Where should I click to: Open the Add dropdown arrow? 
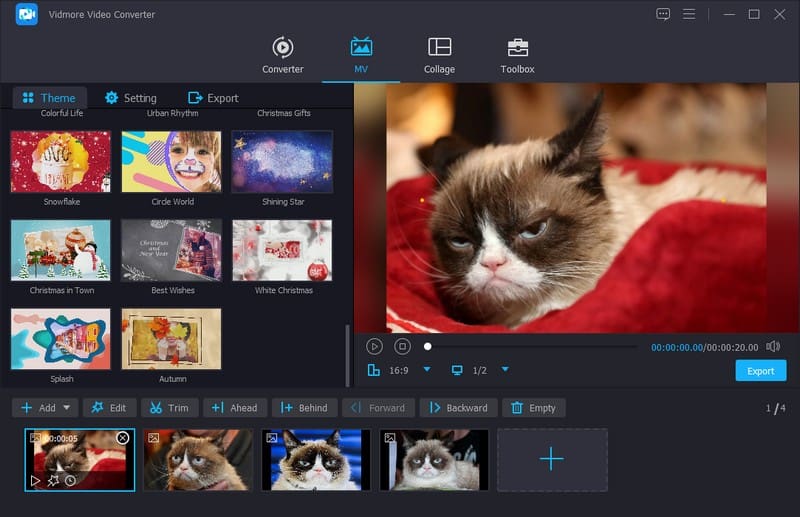coord(67,408)
